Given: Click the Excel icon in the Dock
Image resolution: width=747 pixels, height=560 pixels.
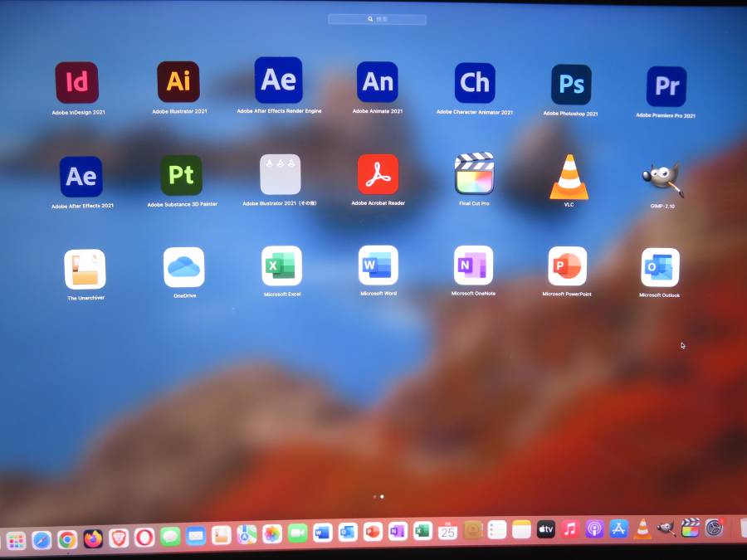Looking at the screenshot, I should 422,530.
